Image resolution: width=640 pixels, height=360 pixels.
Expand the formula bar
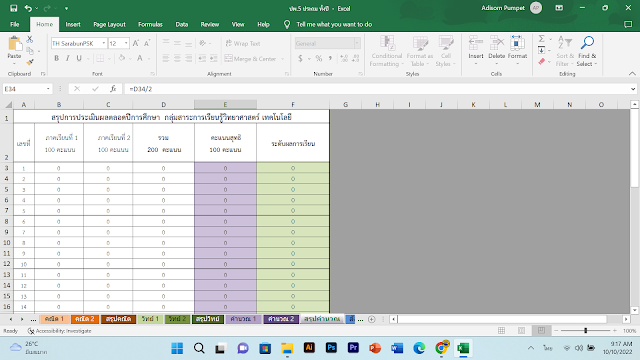pos(633,89)
